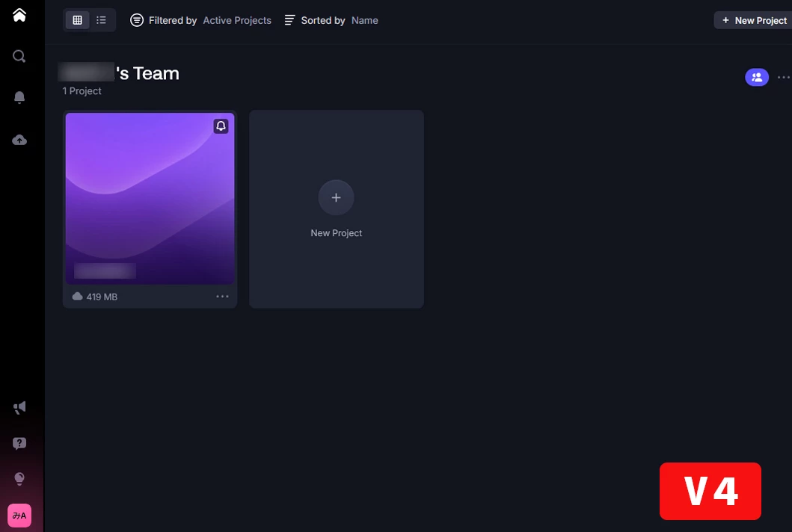
Task: Open team members purple icon button
Action: [x=757, y=77]
